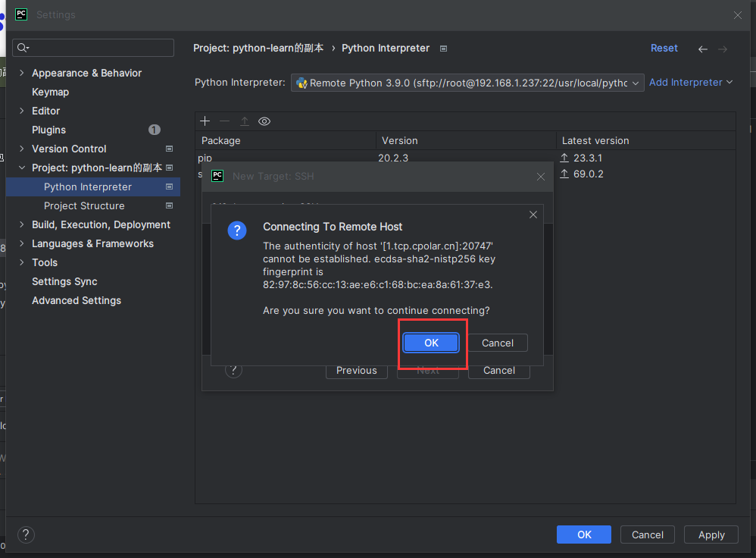The width and height of the screenshot is (756, 558).
Task: Confirm connecting with the highlighted OK button
Action: click(431, 343)
